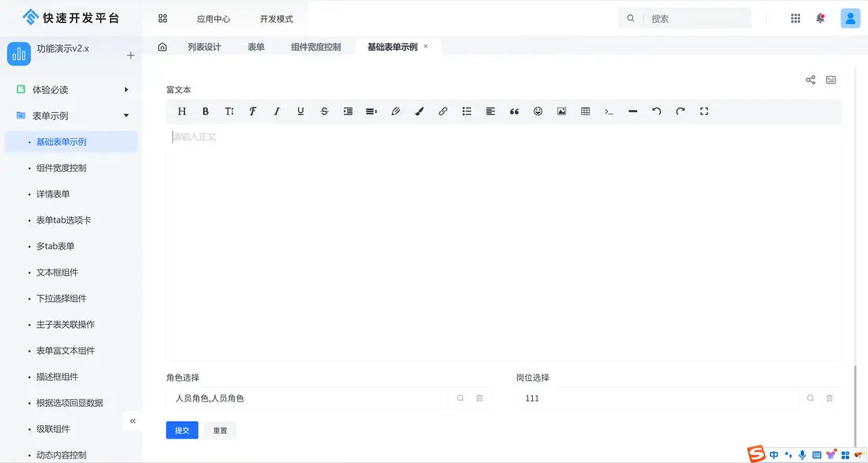Image resolution: width=868 pixels, height=463 pixels.
Task: Insert an emoji into the rich text
Action: 538,111
